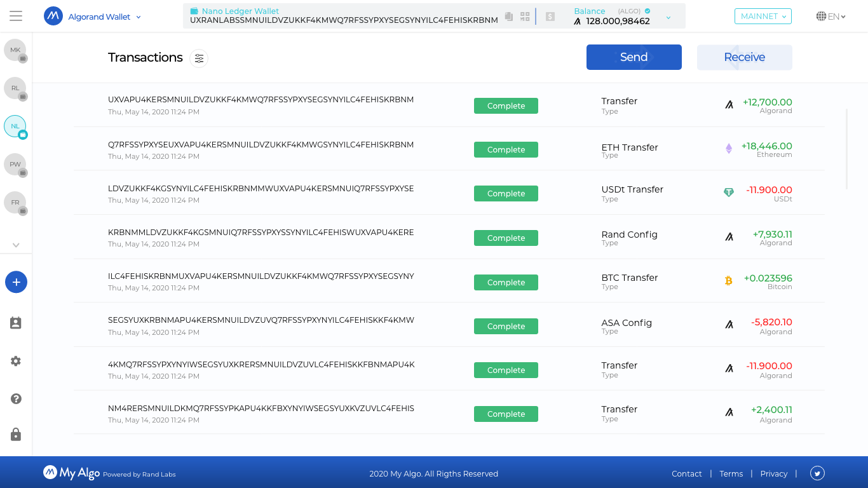
Task: Open transaction UXVAPU4KERSMNUILDVZUKKF4KMWQ7 address
Action: pyautogui.click(x=261, y=100)
